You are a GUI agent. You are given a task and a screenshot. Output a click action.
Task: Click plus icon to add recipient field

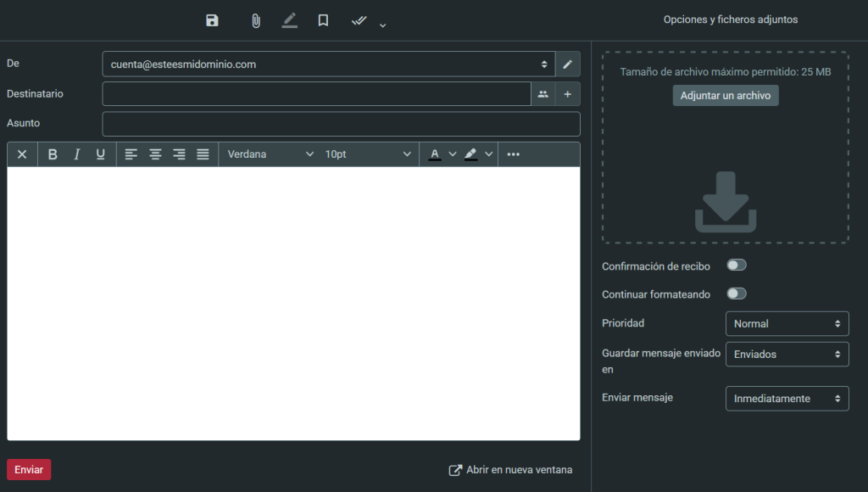point(568,94)
